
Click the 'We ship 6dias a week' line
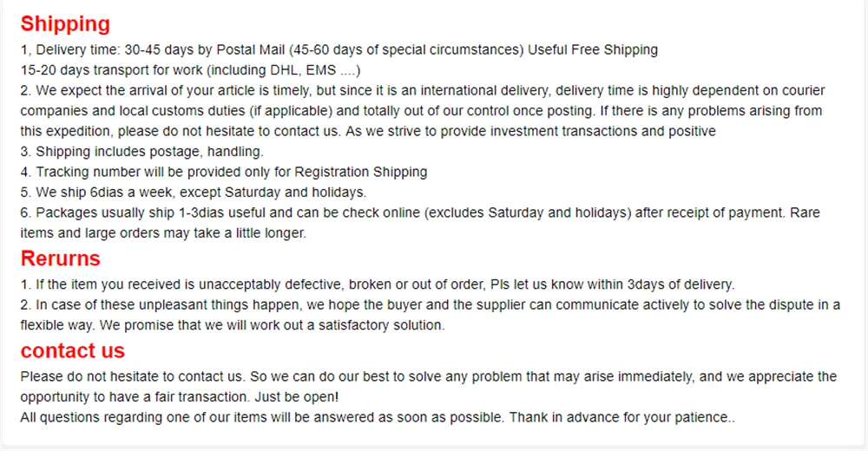(194, 193)
